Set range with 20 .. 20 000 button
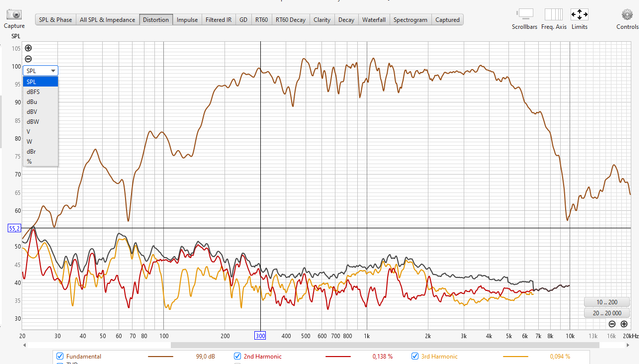Image resolution: width=639 pixels, height=364 pixels. point(607,313)
